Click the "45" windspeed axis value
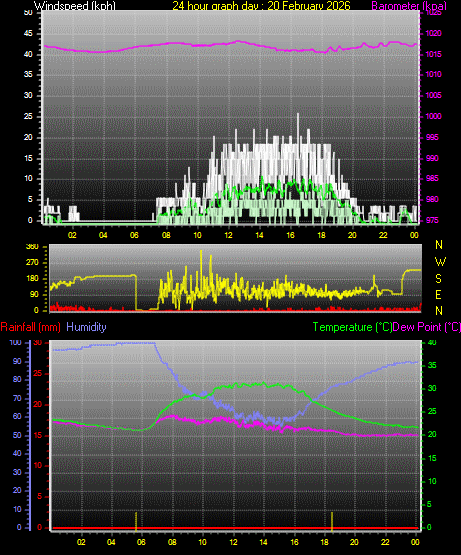 click(x=28, y=33)
